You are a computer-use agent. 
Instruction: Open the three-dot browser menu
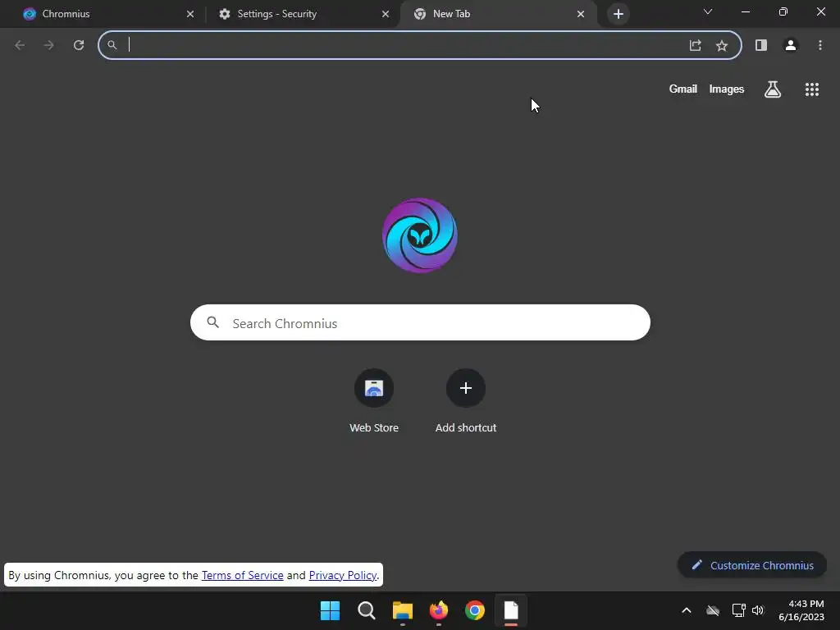pos(820,45)
